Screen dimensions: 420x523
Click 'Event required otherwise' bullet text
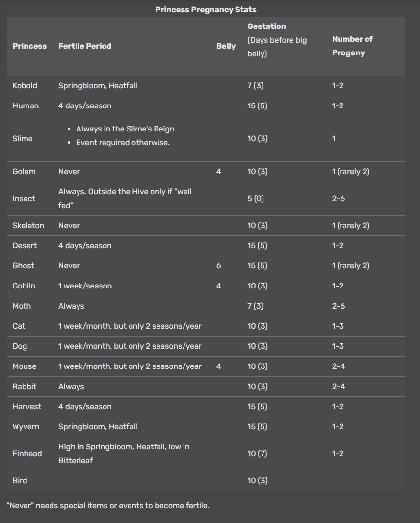(123, 143)
